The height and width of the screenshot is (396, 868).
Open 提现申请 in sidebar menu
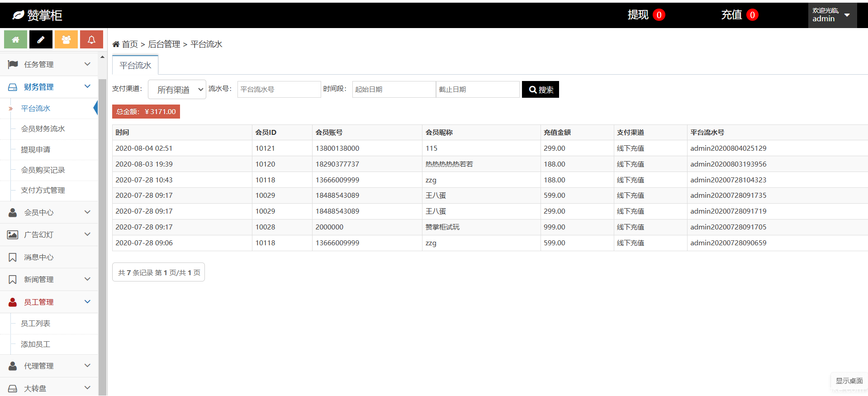point(36,150)
